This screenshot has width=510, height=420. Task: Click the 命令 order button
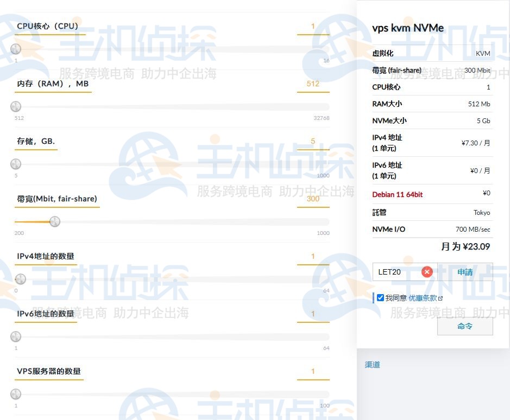coord(465,326)
